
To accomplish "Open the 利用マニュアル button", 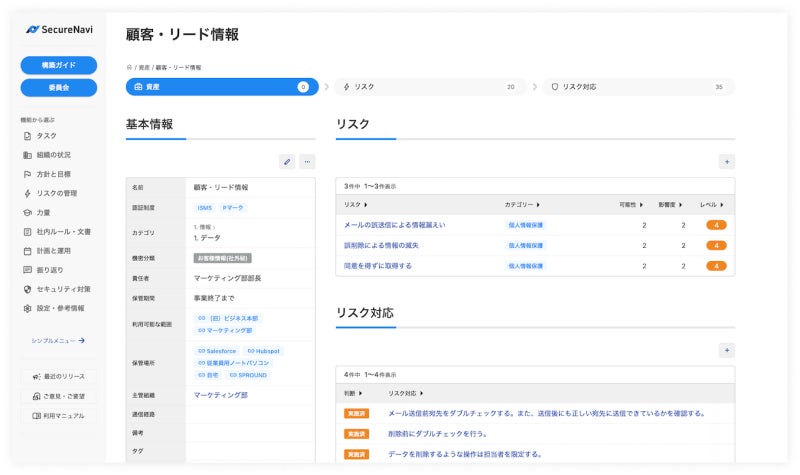I will pos(59,416).
